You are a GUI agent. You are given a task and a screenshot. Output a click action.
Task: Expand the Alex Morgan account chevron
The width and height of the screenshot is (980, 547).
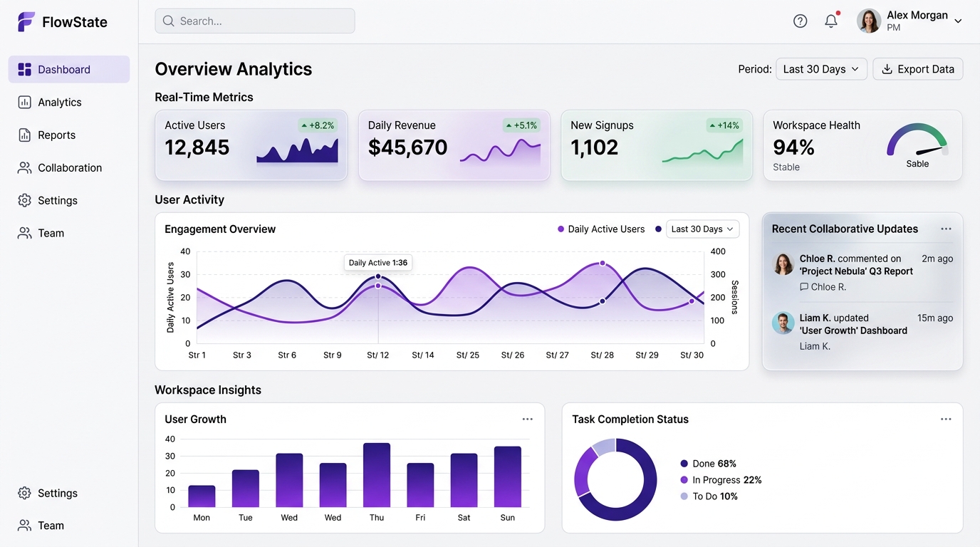[958, 21]
